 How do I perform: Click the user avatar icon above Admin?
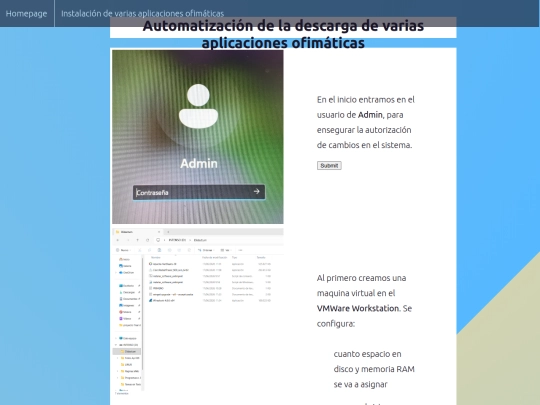point(198,106)
